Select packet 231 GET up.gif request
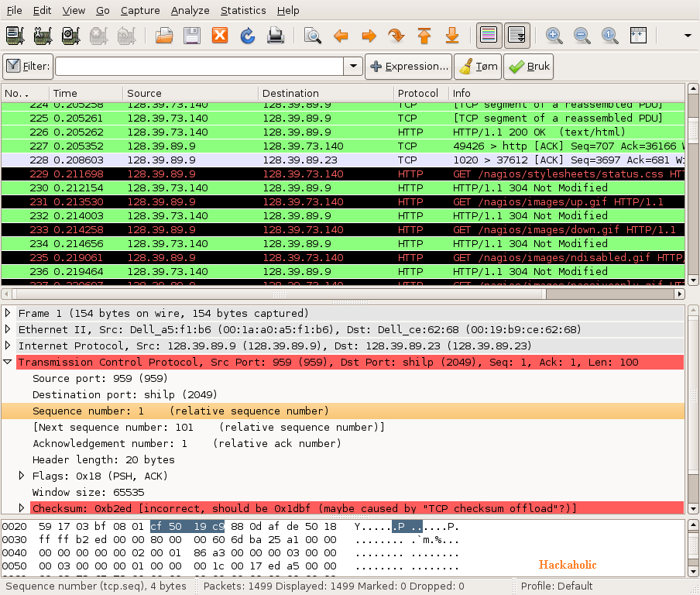 click(343, 202)
